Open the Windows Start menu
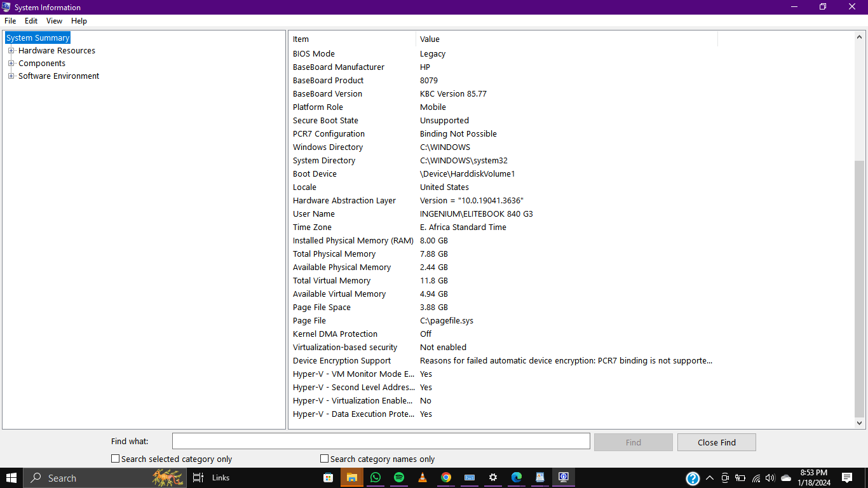868x488 pixels. 11,478
